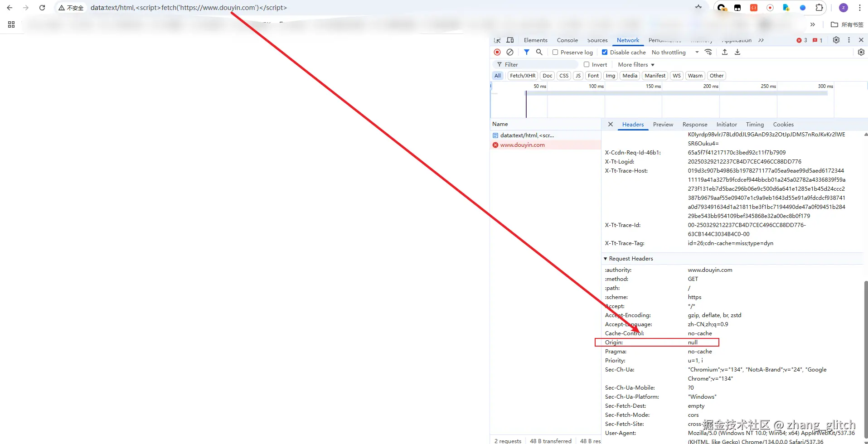868x444 pixels.
Task: Open the apps grid shortcut
Action: (11, 24)
